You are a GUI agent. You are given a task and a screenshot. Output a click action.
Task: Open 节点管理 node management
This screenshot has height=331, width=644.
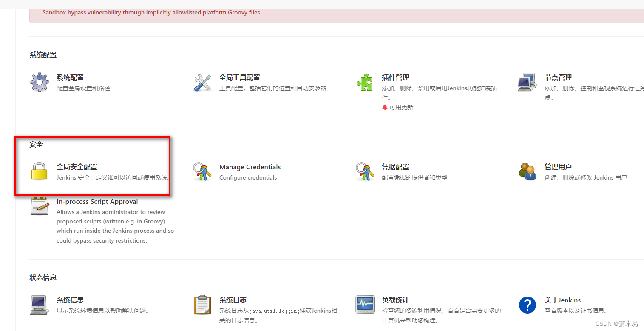(558, 77)
